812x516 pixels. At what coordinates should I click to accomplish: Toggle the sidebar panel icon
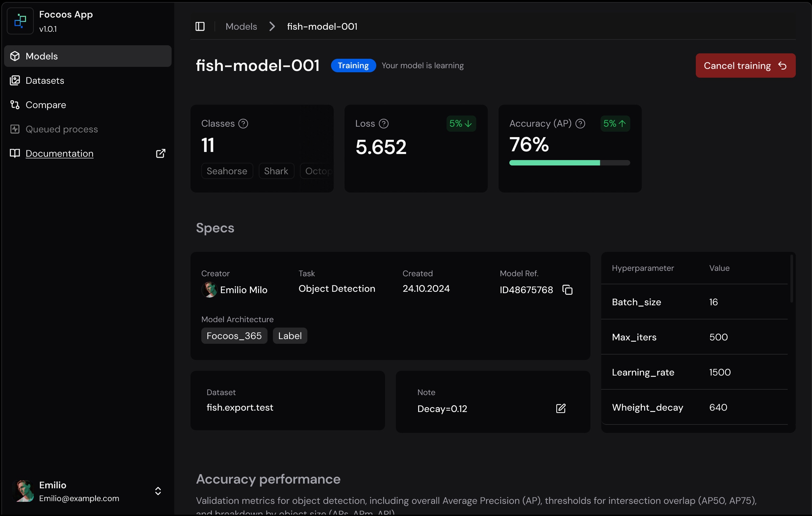[200, 26]
